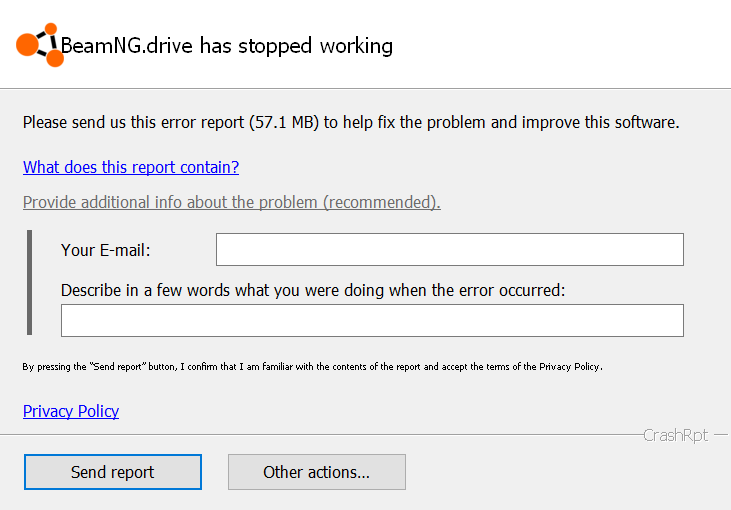This screenshot has height=510, width=731.
Task: Click the small top orange logo node
Action: 51,28
